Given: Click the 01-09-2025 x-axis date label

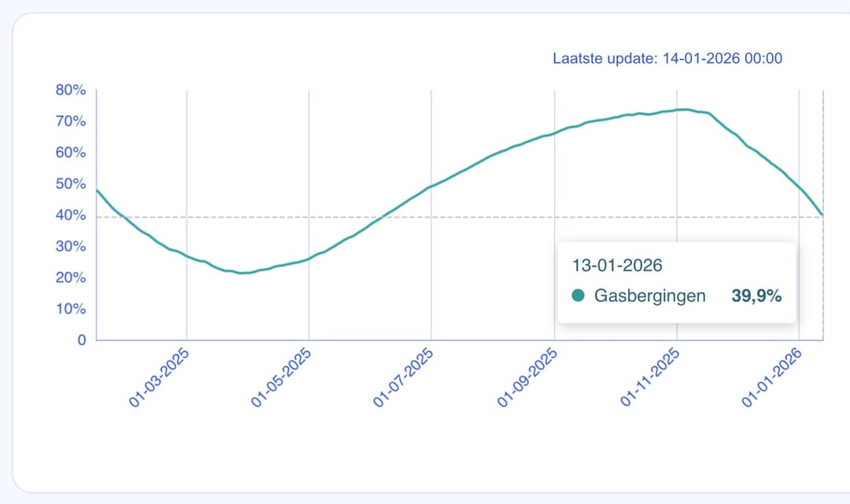Looking at the screenshot, I should click(x=527, y=377).
